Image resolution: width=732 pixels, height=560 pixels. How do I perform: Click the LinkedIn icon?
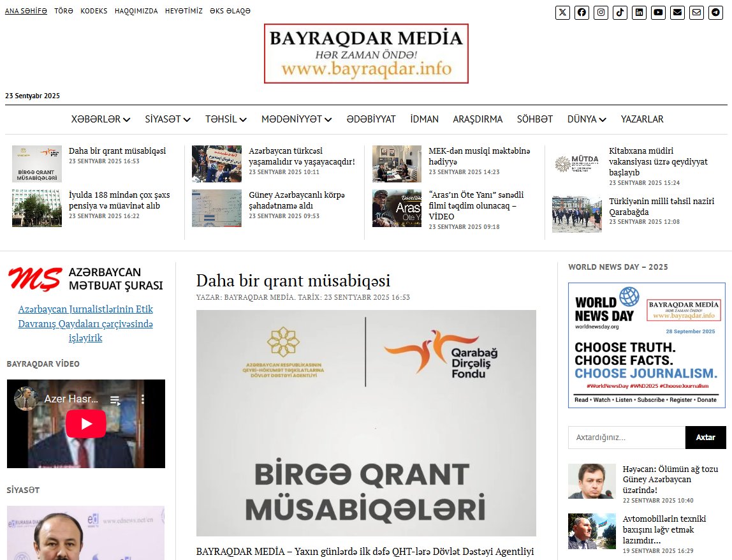coord(639,12)
